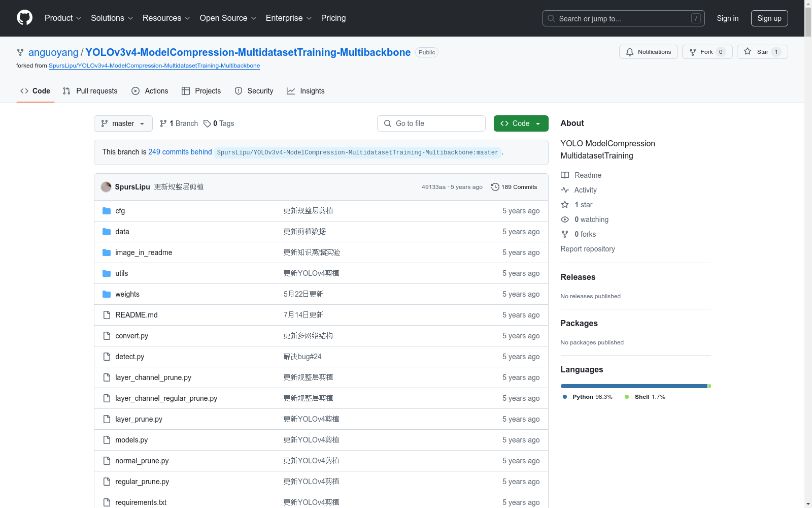The height and width of the screenshot is (508, 812).
Task: Open the forked-from SpursLipu repository link
Action: coord(154,66)
